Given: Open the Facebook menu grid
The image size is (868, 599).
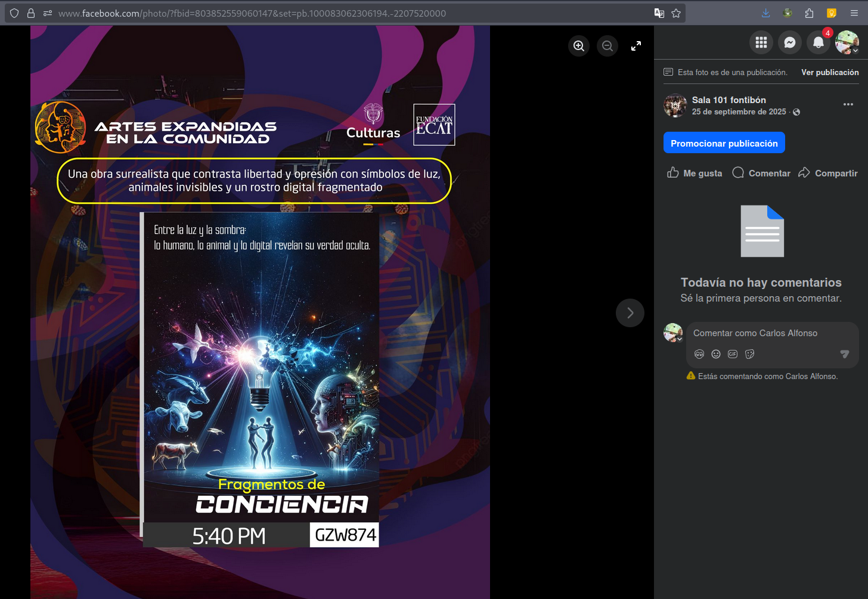Looking at the screenshot, I should click(761, 42).
